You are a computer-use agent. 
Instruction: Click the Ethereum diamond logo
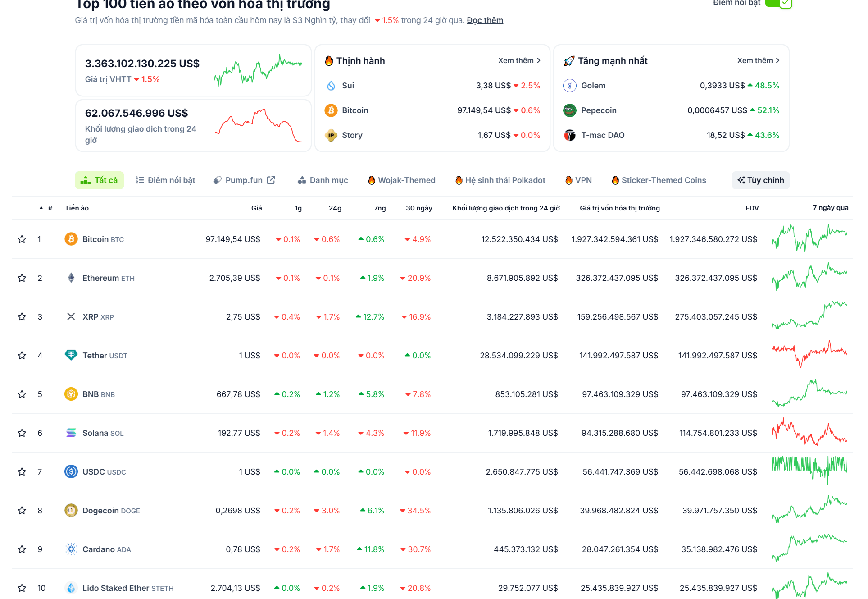click(71, 278)
